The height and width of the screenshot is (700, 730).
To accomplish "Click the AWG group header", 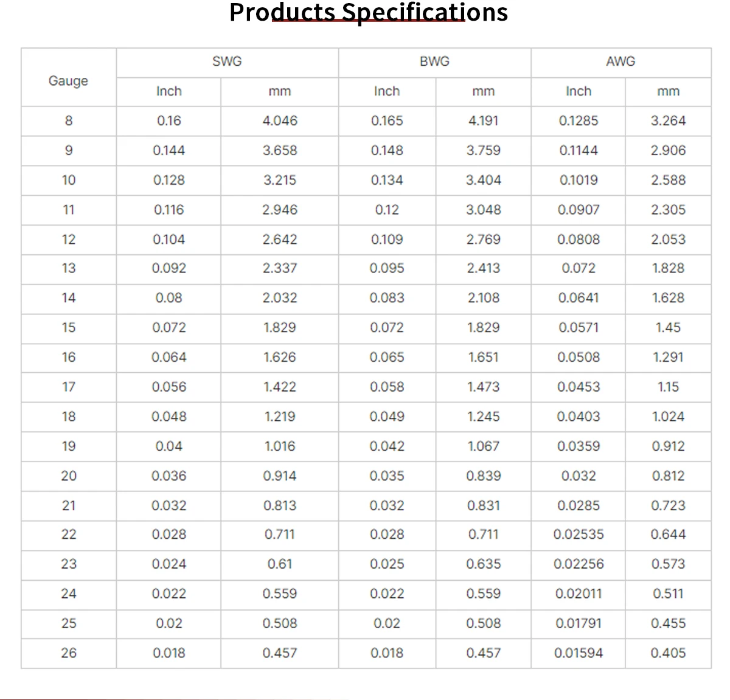I will pyautogui.click(x=620, y=61).
